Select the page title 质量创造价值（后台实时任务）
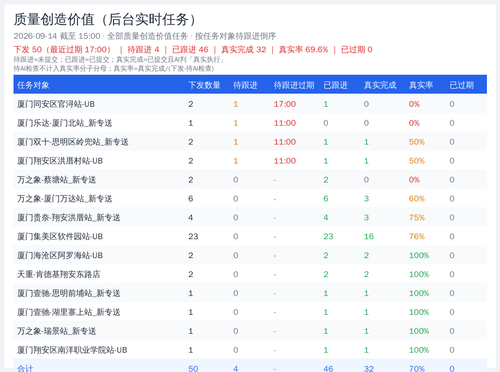The height and width of the screenshot is (372, 500). click(x=105, y=19)
